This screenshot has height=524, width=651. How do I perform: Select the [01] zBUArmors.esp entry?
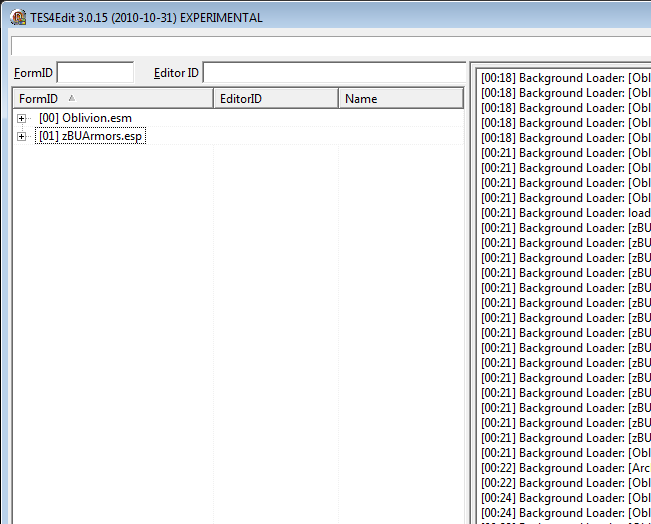(90, 137)
